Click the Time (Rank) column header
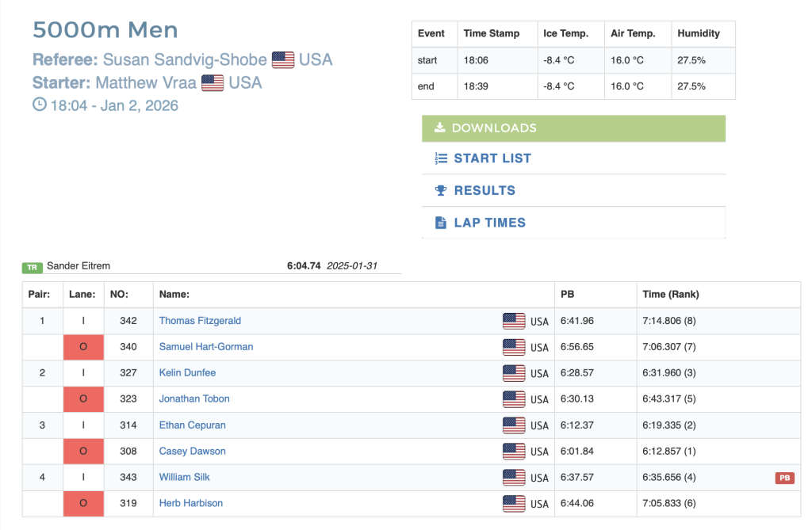812x530 pixels. [x=670, y=295]
